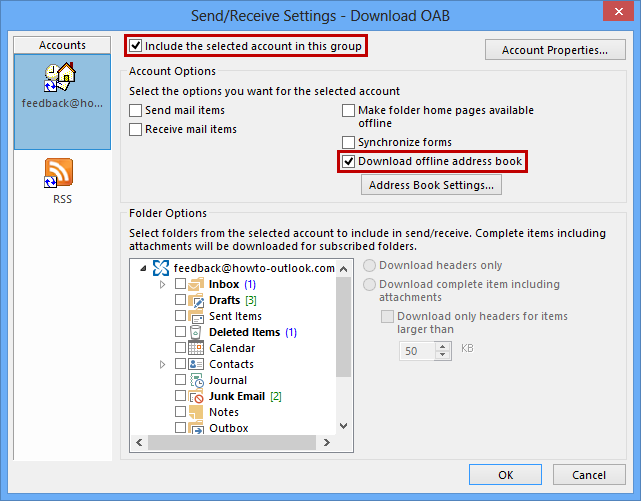Open Account Properties dialog
The image size is (641, 501).
pos(555,50)
